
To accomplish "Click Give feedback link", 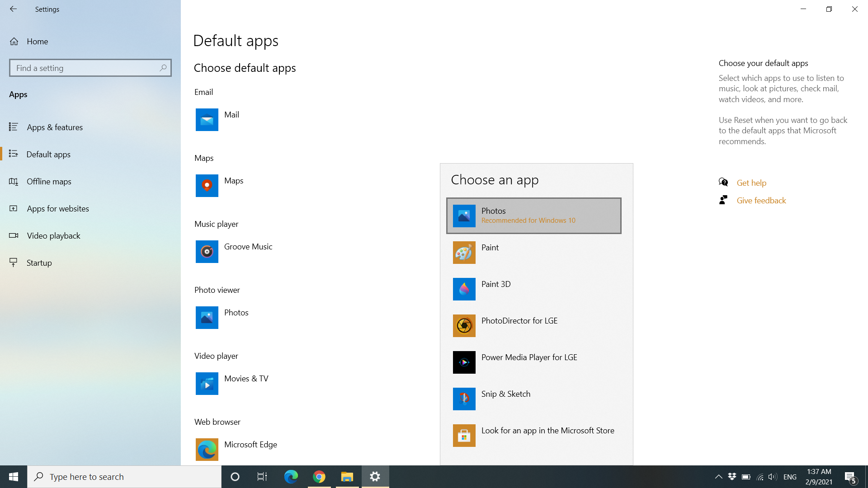I will tap(761, 200).
